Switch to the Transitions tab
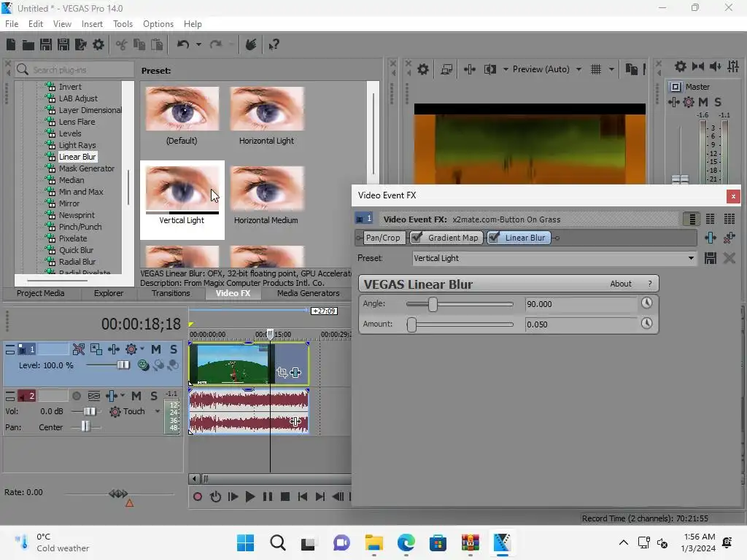This screenshot has width=747, height=560. tap(171, 293)
